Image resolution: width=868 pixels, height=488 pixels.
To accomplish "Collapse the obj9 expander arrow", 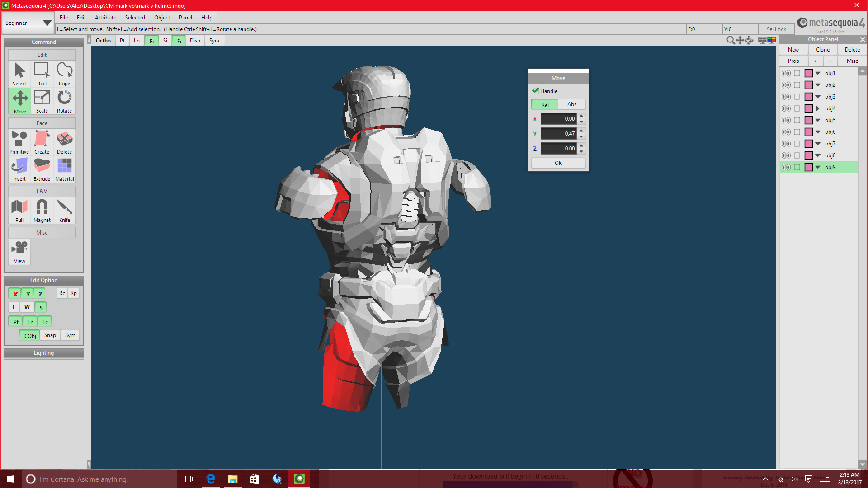I will coord(818,167).
